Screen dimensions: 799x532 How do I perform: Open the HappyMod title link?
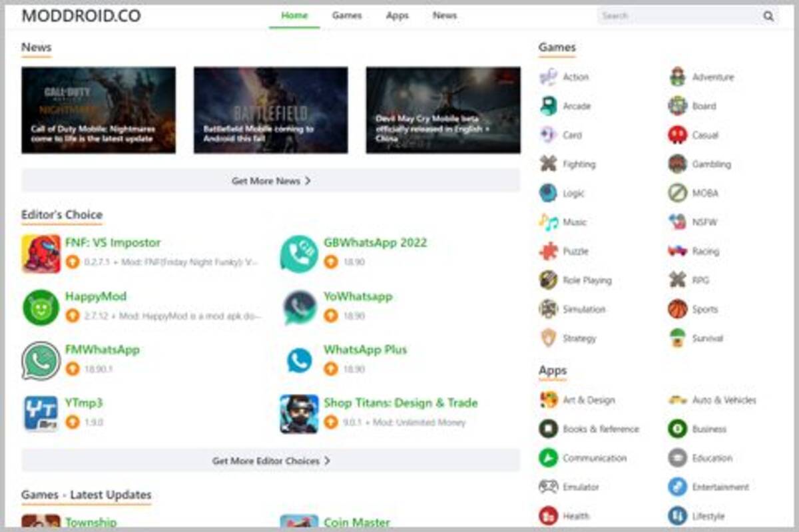click(96, 296)
